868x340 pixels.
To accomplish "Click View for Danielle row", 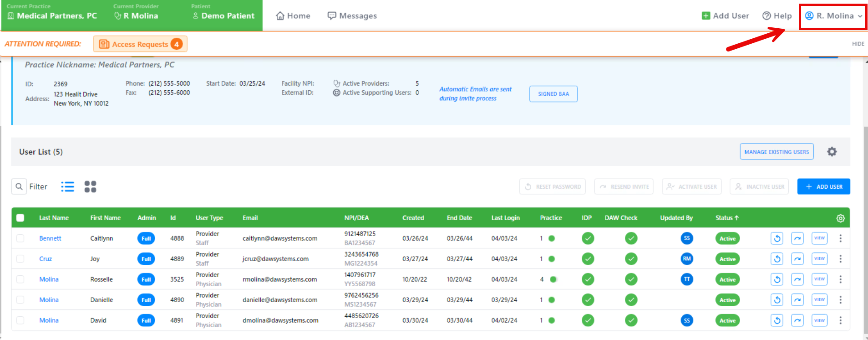I will coord(819,300).
